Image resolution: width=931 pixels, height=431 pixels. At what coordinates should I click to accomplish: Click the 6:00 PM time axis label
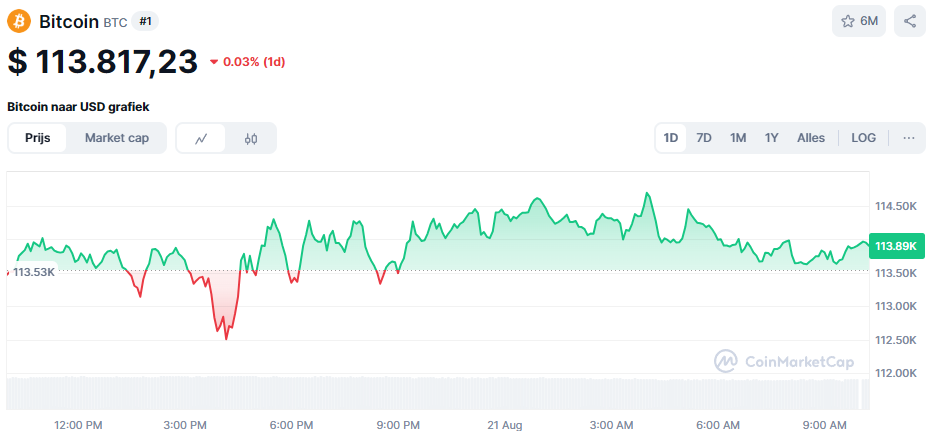[292, 425]
